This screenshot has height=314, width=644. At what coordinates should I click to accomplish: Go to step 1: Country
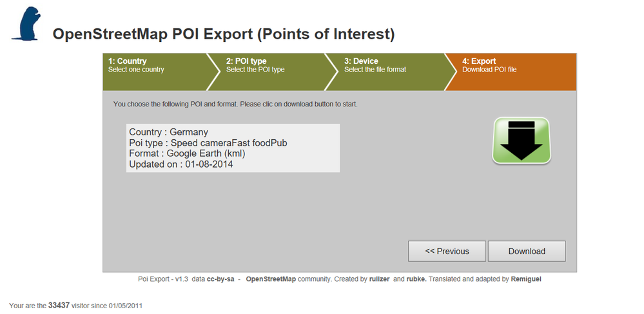coord(156,72)
